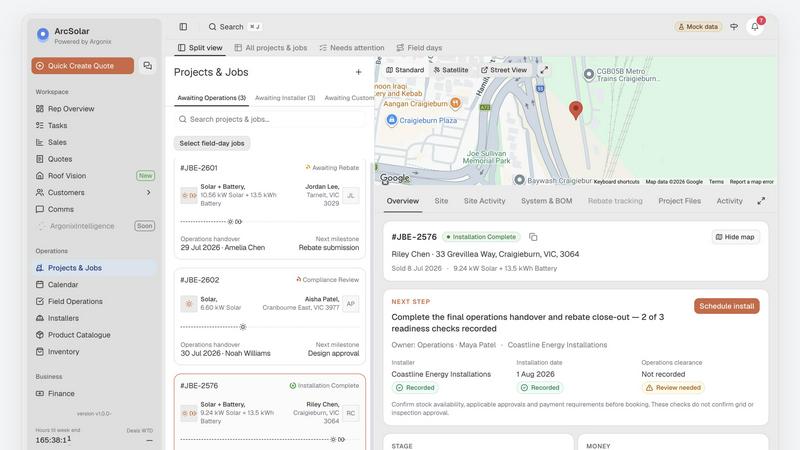This screenshot has height=450, width=800.
Task: Open Rep Overview in the sidebar
Action: [92, 109]
